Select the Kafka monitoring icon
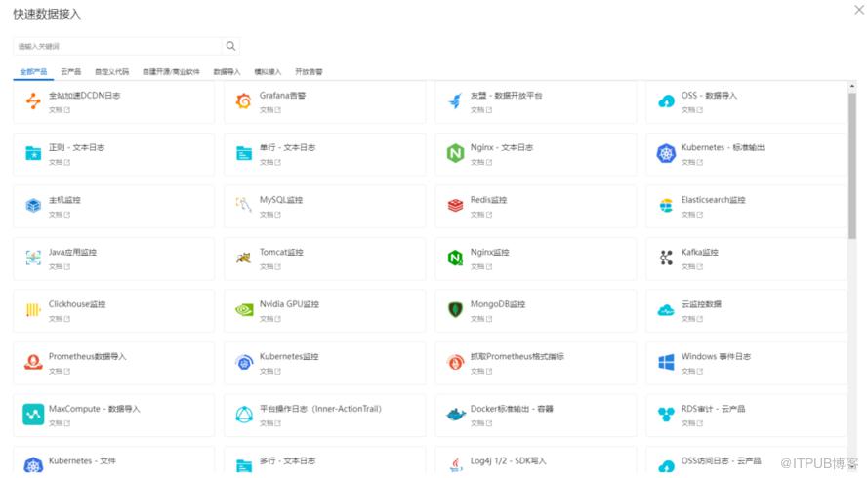This screenshot has height=478, width=868. click(666, 258)
